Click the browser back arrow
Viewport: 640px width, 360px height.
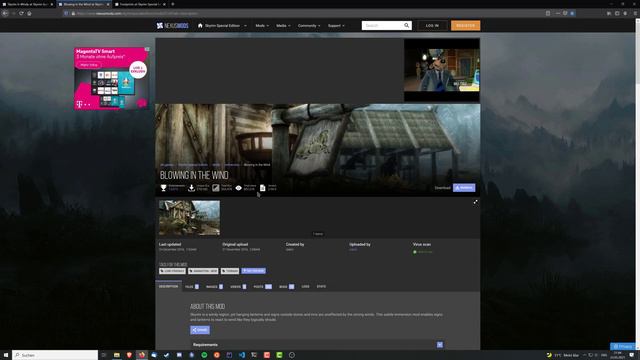[5, 13]
